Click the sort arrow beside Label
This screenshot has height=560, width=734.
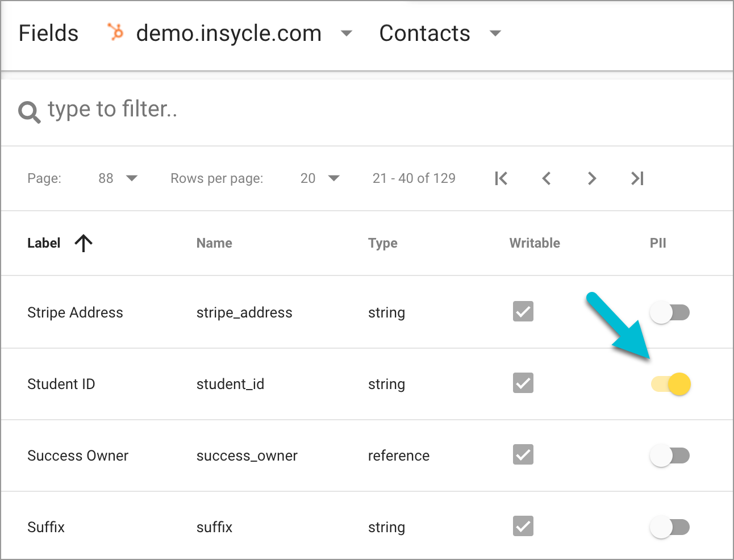(x=83, y=243)
